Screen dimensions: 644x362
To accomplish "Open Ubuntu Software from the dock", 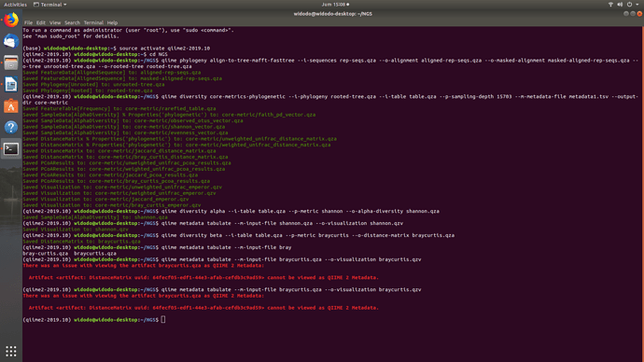I will 11,105.
